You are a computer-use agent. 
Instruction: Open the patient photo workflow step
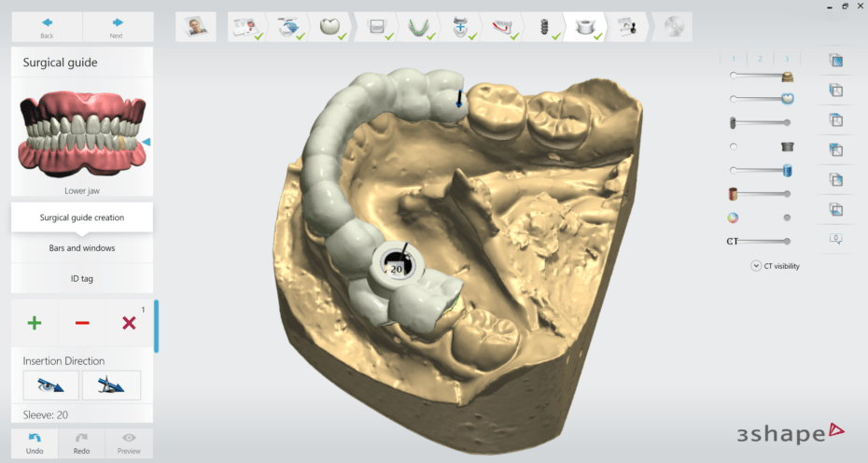[196, 27]
